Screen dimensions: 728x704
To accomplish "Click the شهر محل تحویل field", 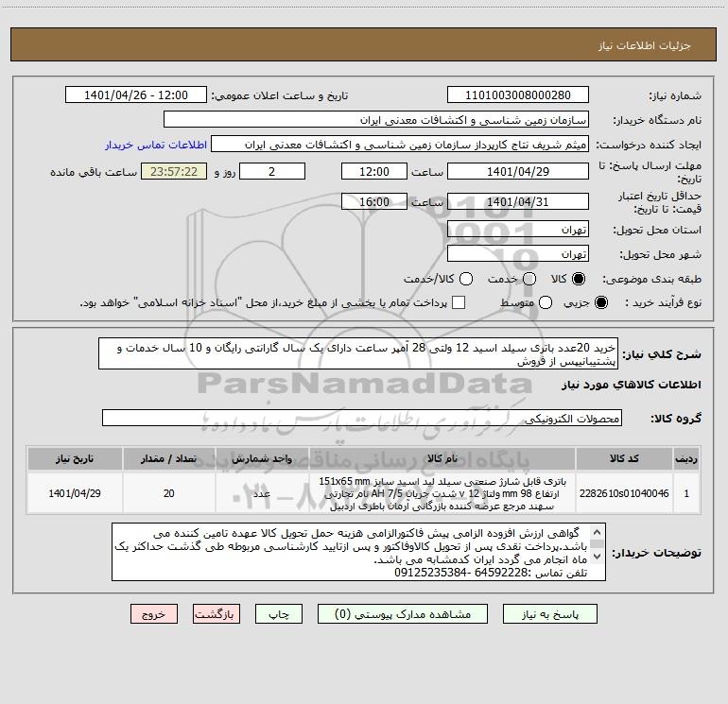I will point(518,254).
